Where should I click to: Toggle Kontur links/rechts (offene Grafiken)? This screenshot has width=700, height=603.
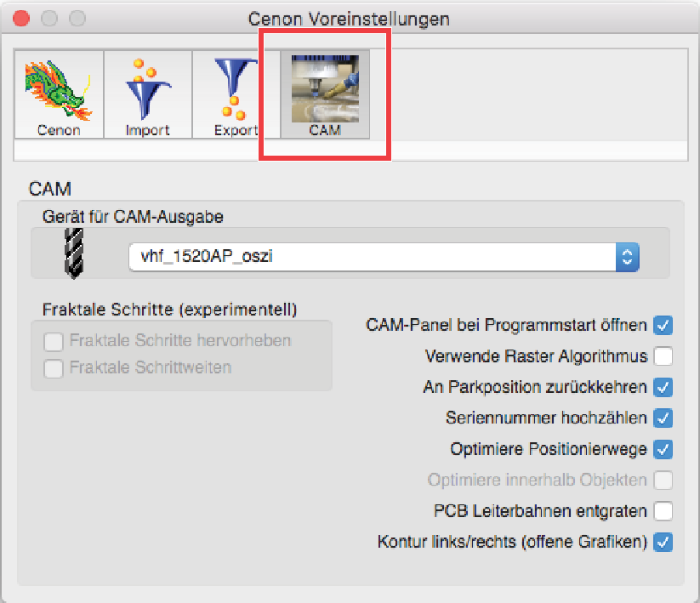[663, 542]
